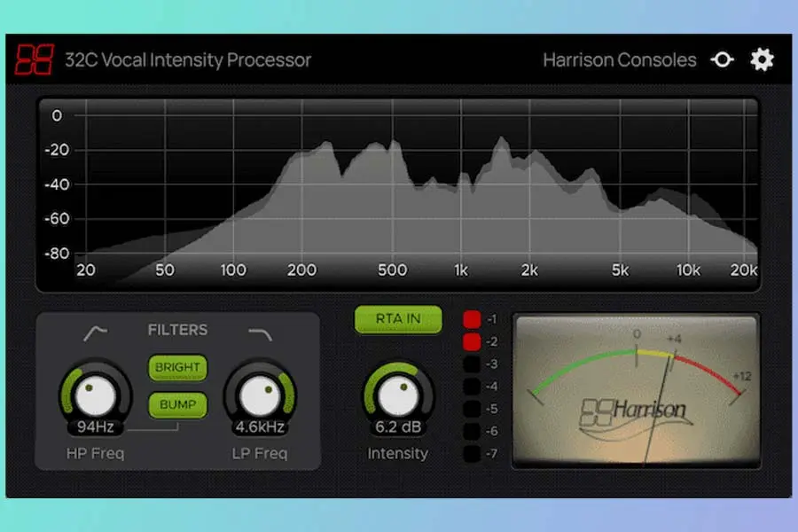Click the 94Hz value readout
This screenshot has width=798, height=532.
click(x=95, y=426)
